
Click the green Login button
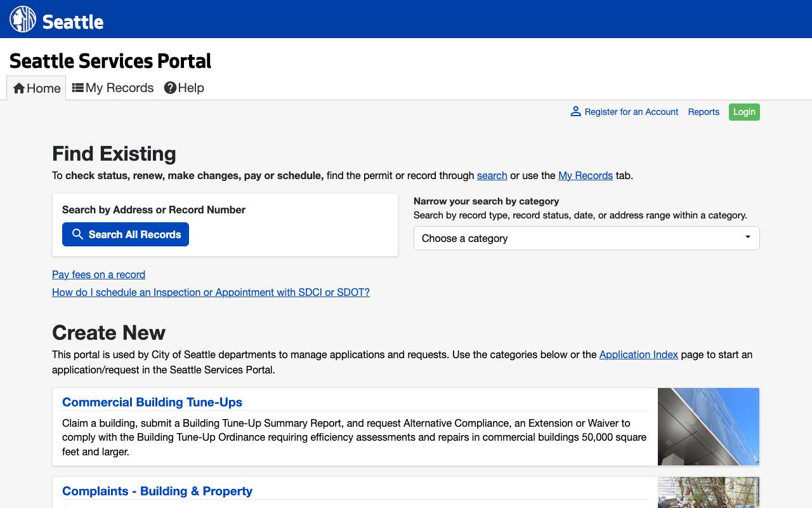[744, 112]
